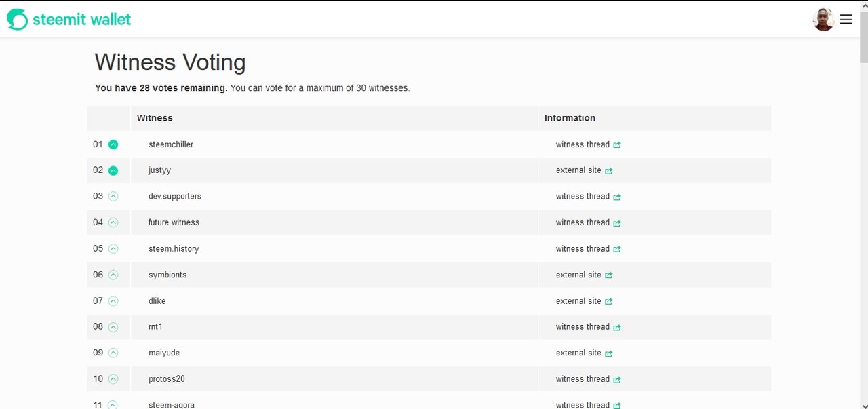The height and width of the screenshot is (409, 868).
Task: Upvote the dlike witness
Action: [113, 301]
